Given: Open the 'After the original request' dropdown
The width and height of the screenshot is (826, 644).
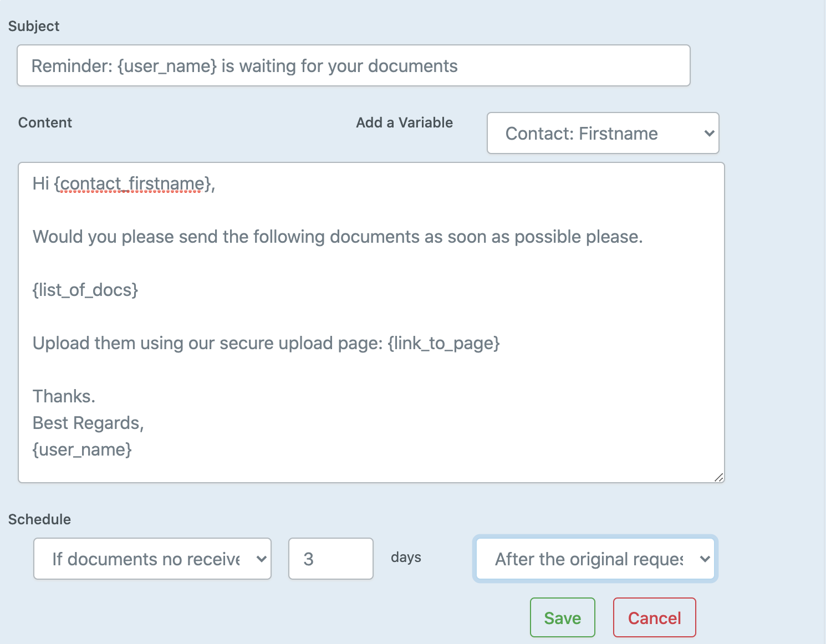Looking at the screenshot, I should [595, 559].
